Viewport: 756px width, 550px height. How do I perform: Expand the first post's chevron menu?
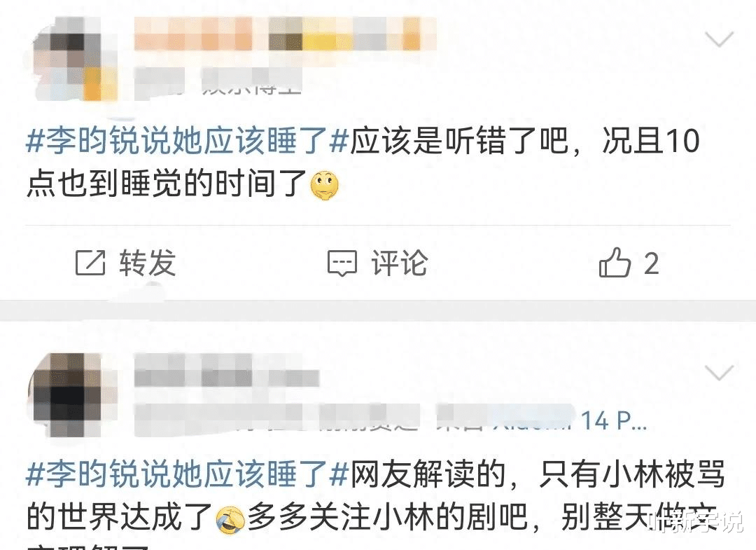tap(719, 39)
